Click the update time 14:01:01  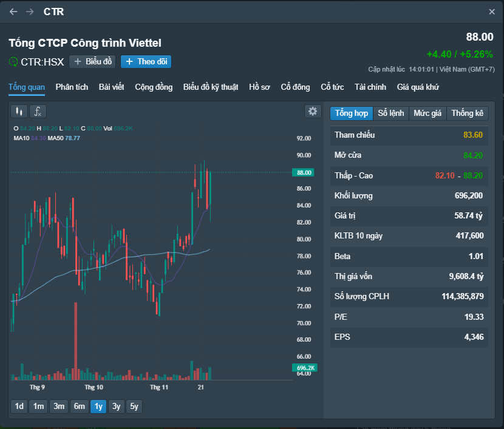coord(421,69)
